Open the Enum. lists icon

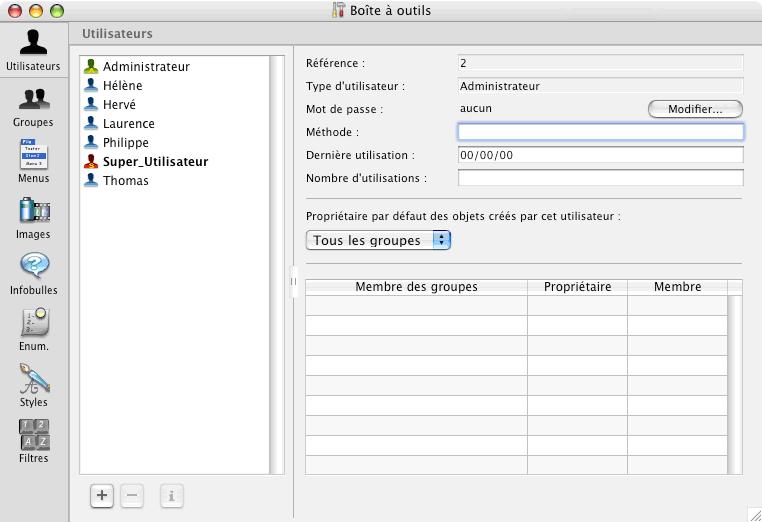33,328
